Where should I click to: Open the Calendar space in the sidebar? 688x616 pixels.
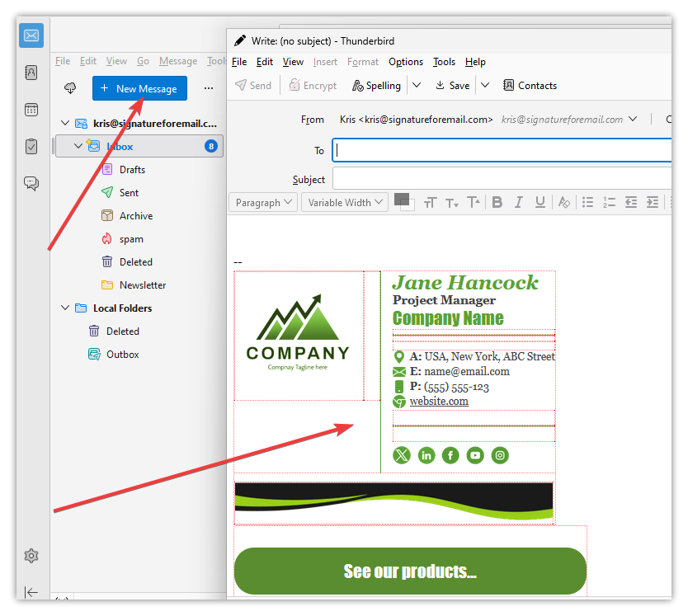pyautogui.click(x=31, y=110)
